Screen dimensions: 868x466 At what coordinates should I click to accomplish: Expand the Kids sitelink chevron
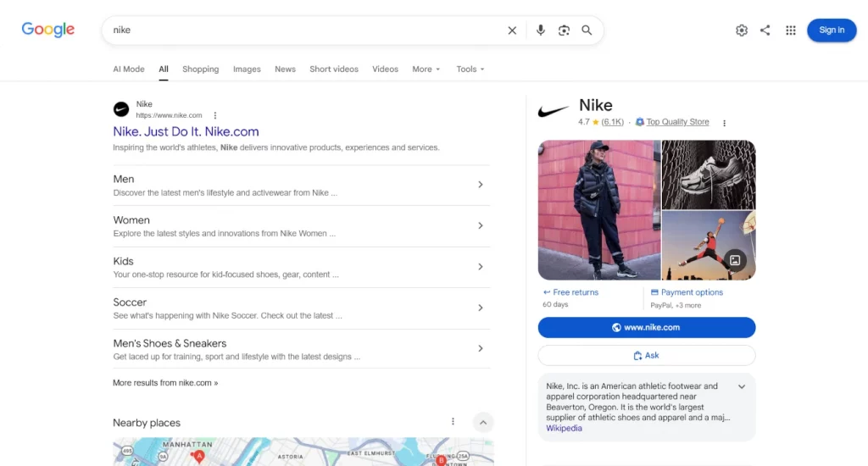point(481,267)
